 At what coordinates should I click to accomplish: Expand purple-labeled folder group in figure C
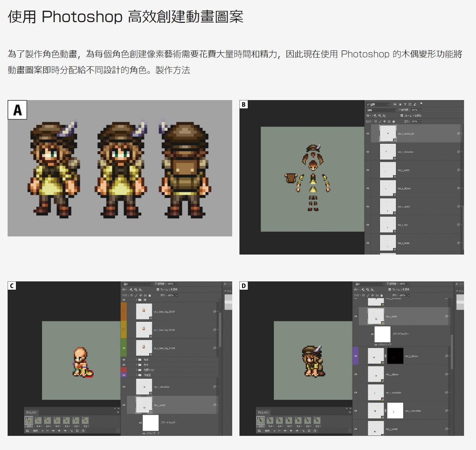pyautogui.click(x=137, y=375)
